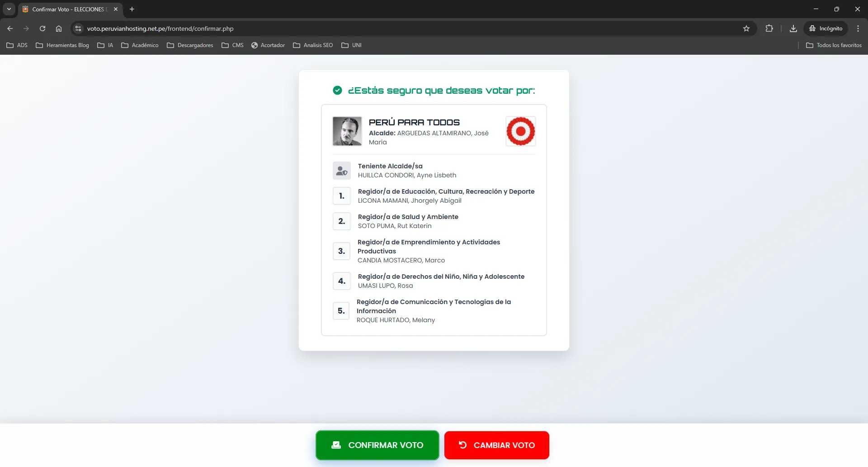Click the Teniente Alcalde person icon
868x467 pixels.
[342, 171]
